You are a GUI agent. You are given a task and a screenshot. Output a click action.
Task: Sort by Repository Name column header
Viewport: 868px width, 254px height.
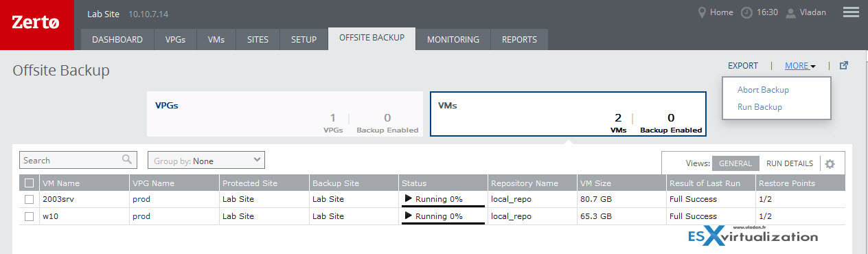click(533, 183)
